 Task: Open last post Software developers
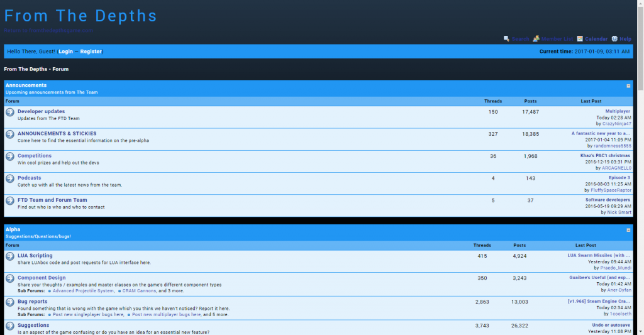[x=608, y=200]
